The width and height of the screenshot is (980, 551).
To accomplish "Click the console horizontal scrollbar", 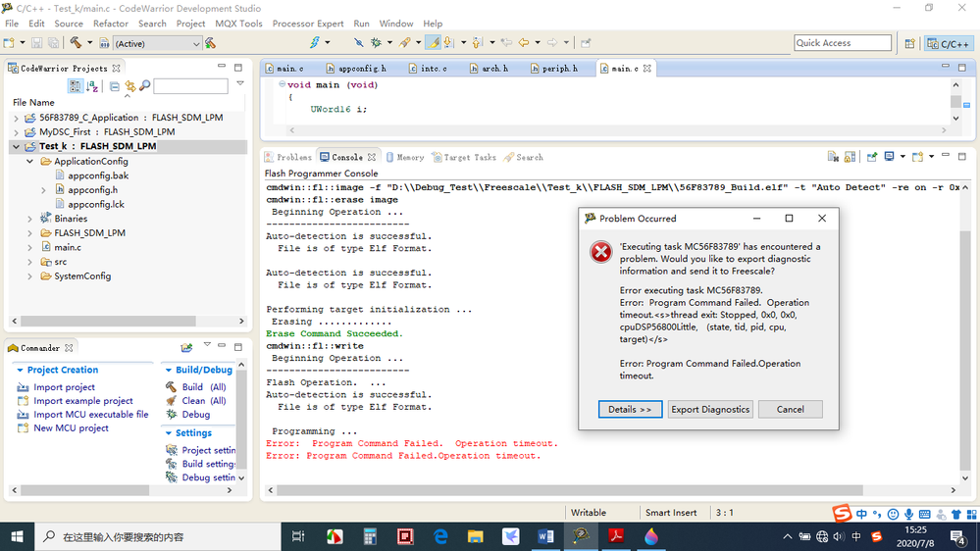I will click(x=569, y=490).
